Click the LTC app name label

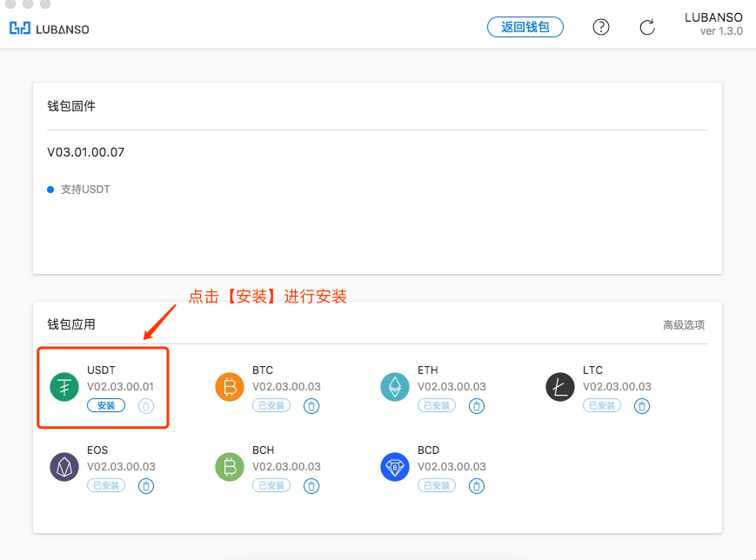pos(592,370)
